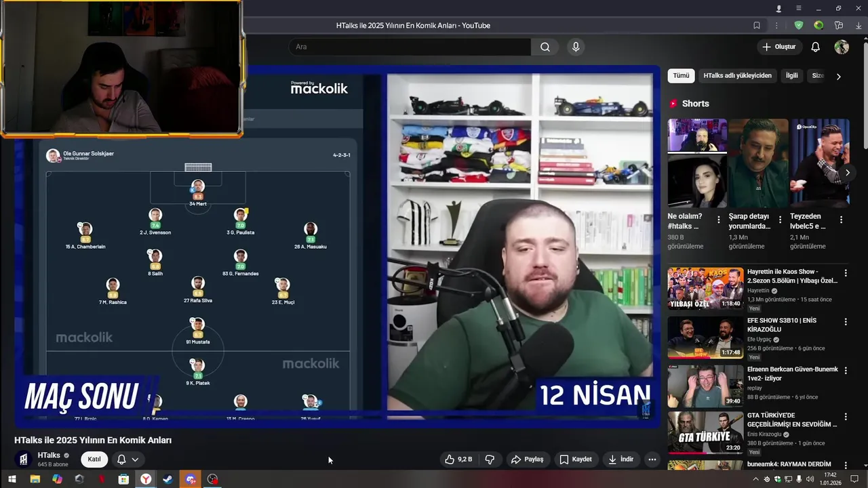
Task: Click the 'Katıl' join button
Action: click(94, 460)
